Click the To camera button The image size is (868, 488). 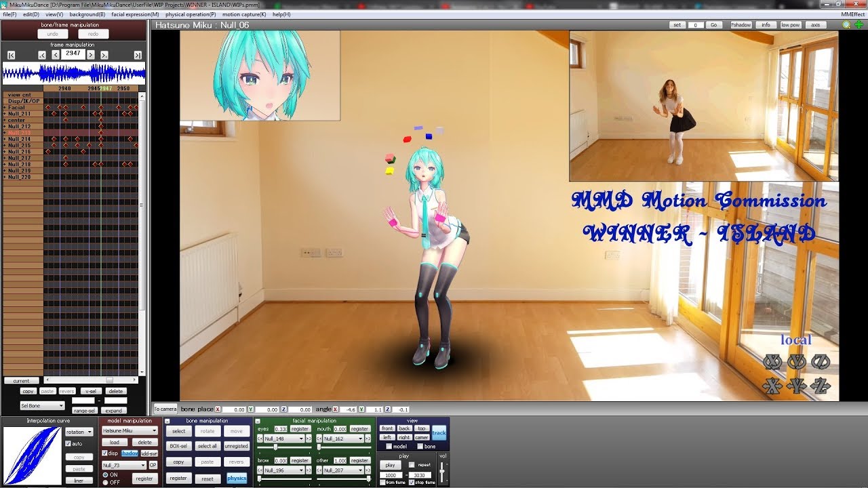click(x=165, y=409)
